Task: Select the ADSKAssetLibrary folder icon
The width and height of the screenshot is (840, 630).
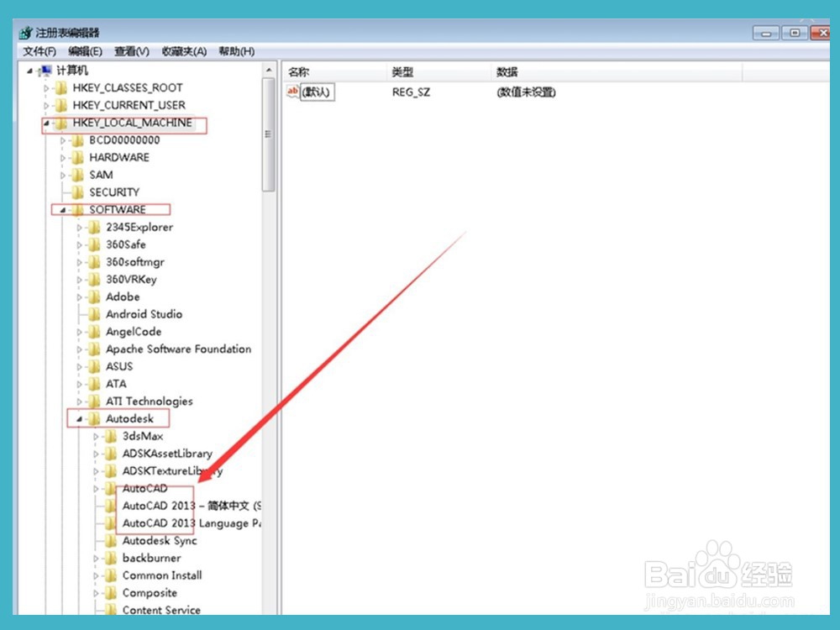Action: click(111, 454)
